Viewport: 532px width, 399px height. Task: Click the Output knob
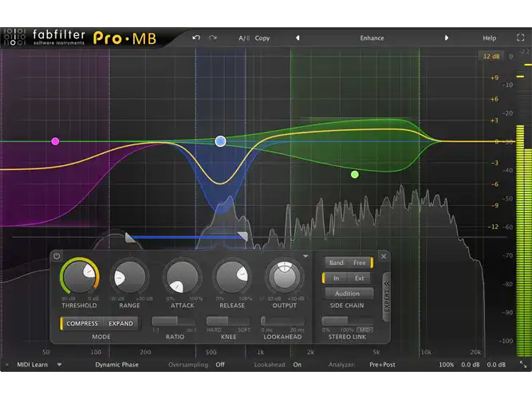(284, 277)
